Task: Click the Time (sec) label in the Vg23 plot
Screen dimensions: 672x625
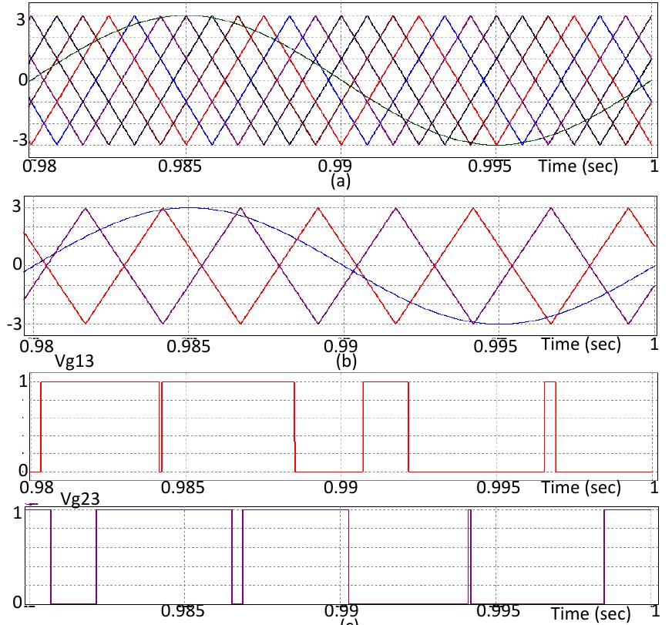Action: click(590, 613)
